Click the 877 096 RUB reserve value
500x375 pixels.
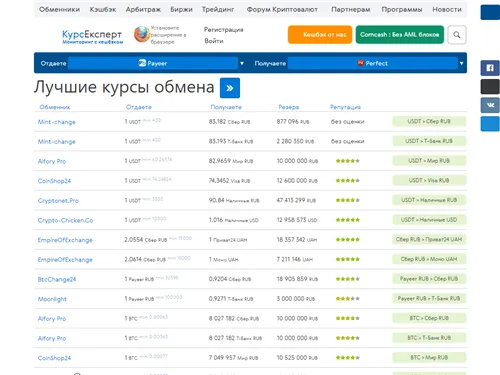[x=293, y=122]
